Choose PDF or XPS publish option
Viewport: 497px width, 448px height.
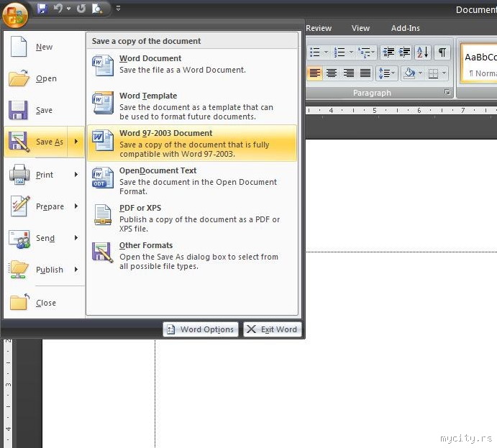(x=192, y=218)
